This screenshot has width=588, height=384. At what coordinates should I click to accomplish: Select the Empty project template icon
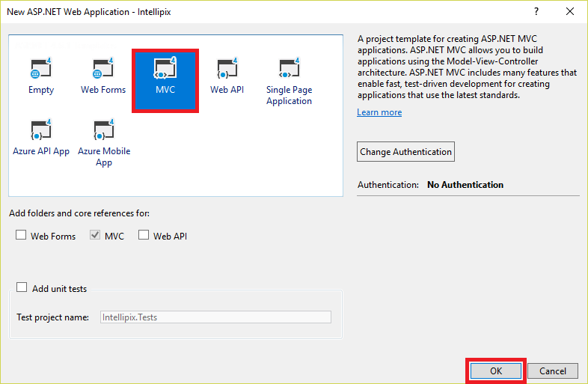point(41,69)
